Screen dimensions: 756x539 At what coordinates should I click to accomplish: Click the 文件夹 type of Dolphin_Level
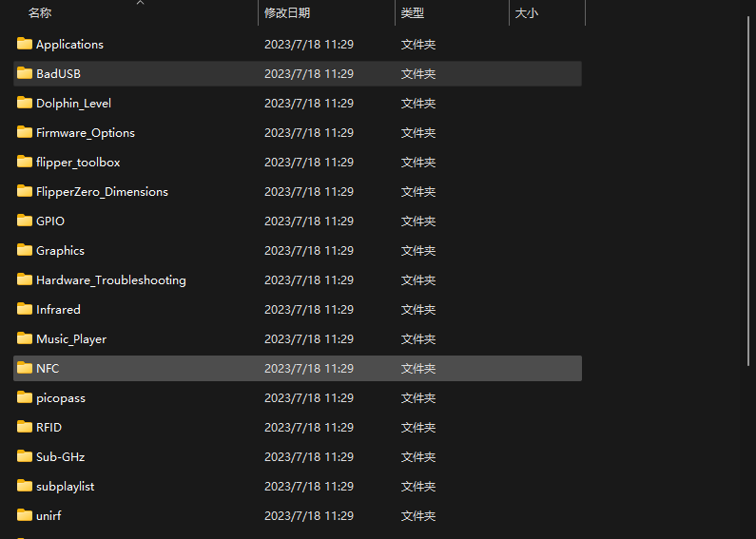[418, 104]
